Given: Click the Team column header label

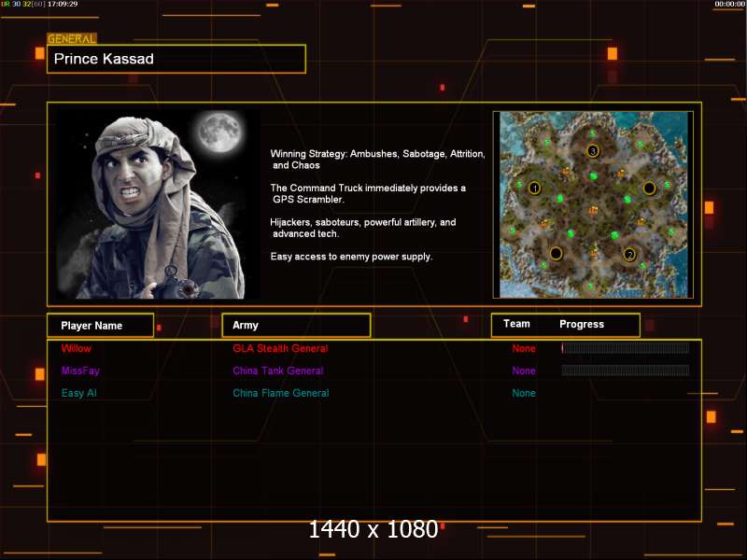Looking at the screenshot, I should coord(517,324).
